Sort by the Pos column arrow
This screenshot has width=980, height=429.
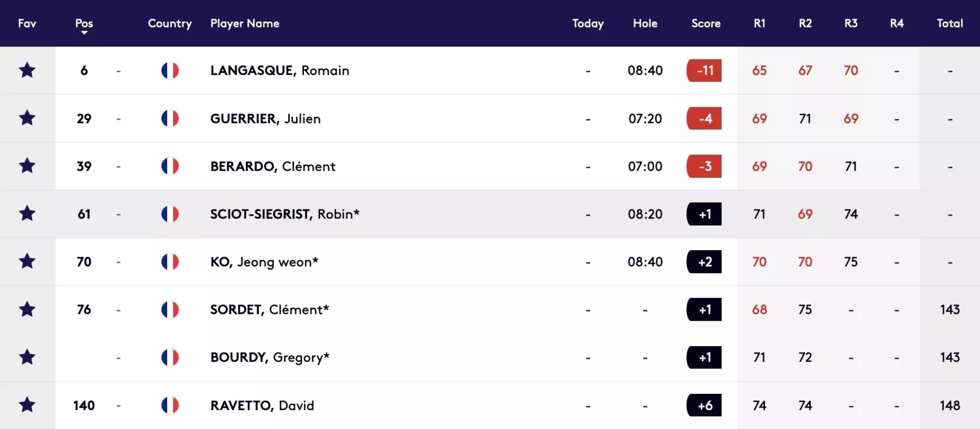(84, 33)
